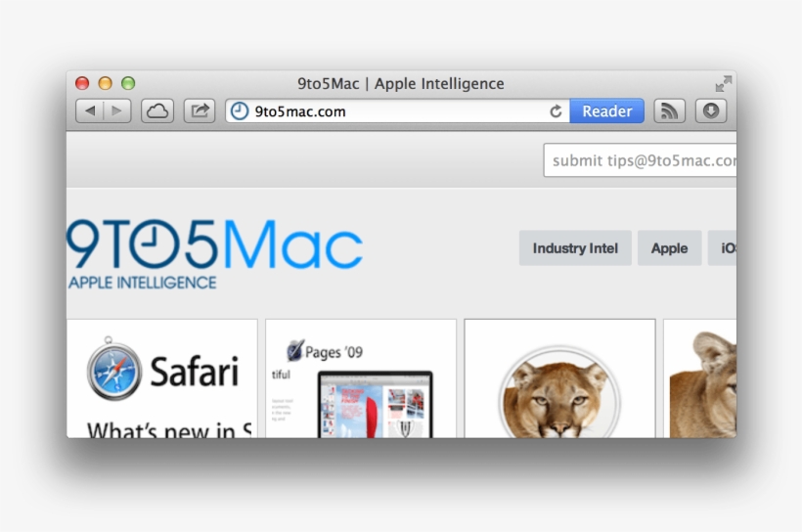
Task: Click the submit tips search field
Action: tap(640, 160)
